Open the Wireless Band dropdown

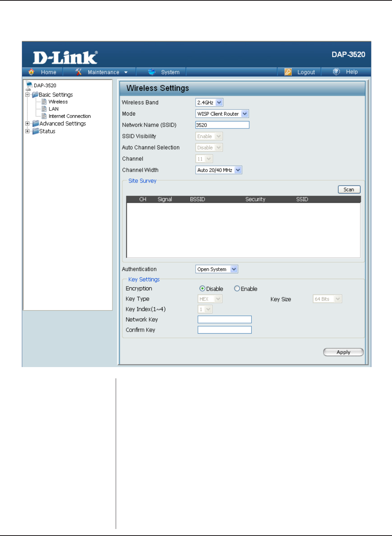pyautogui.click(x=209, y=102)
